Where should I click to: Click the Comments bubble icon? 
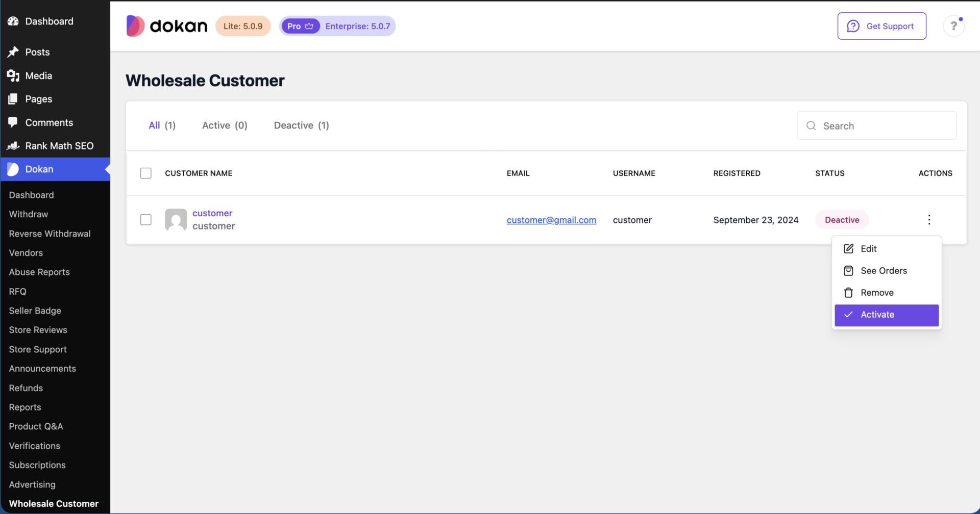coord(13,122)
